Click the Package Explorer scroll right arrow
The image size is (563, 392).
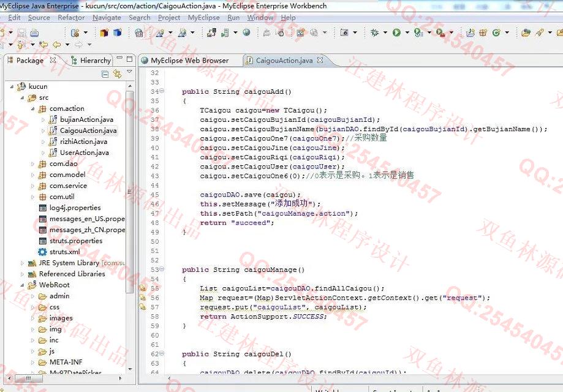120,378
